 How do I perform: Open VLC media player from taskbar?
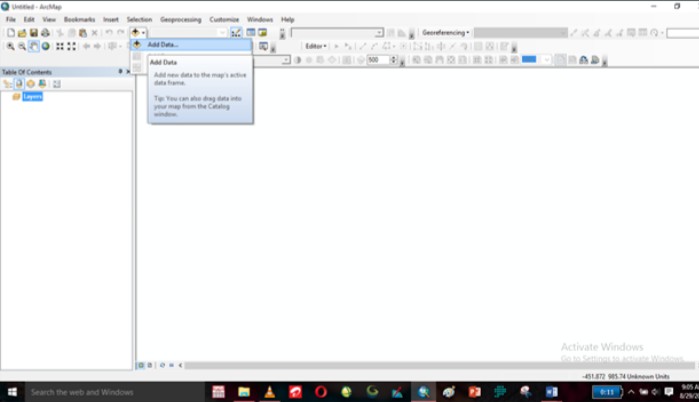pos(269,392)
